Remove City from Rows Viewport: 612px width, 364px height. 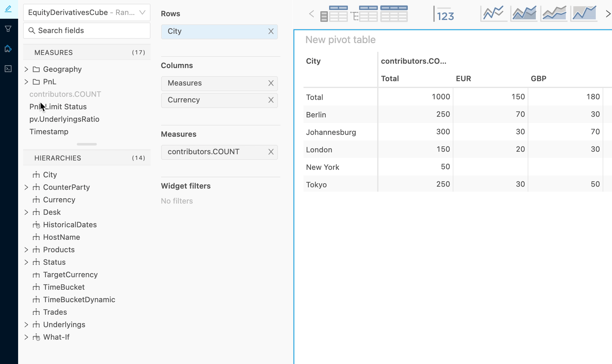271,31
